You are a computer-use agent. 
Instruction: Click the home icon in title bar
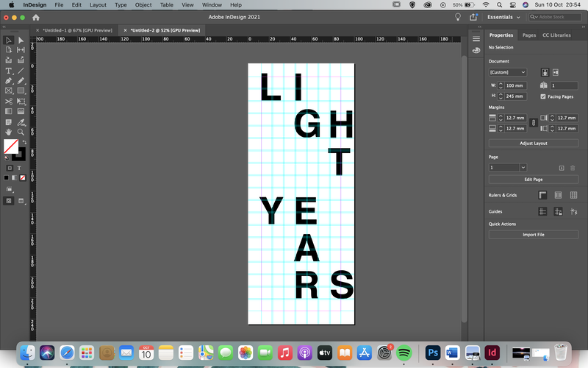(x=35, y=17)
